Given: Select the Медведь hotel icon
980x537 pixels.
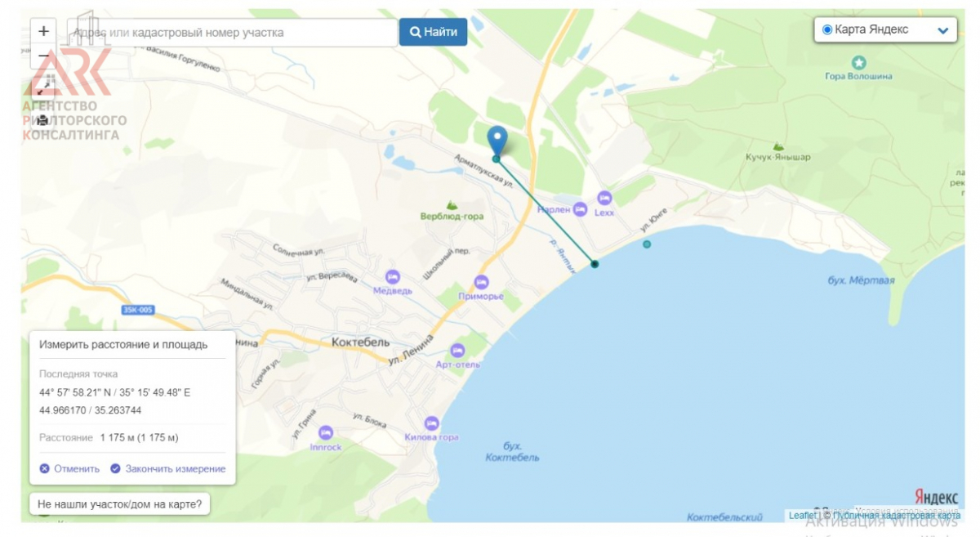Looking at the screenshot, I should pyautogui.click(x=393, y=276).
